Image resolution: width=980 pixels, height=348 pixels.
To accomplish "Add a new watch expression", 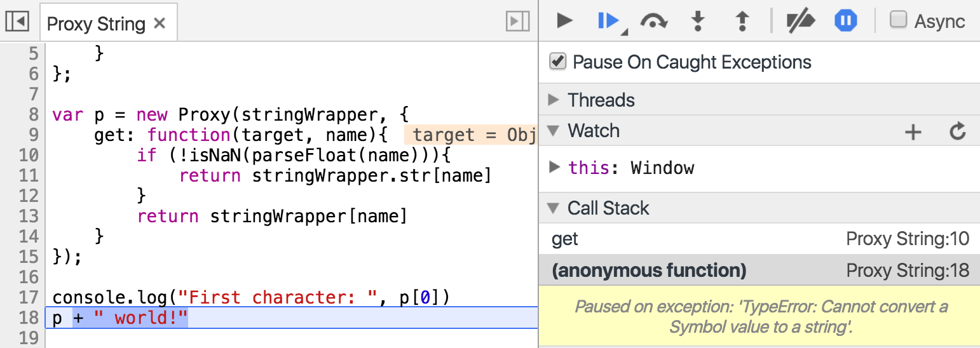I will (913, 131).
